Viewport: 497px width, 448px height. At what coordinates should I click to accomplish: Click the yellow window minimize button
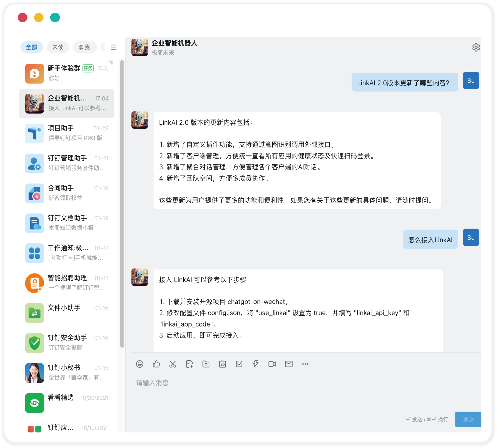(x=39, y=17)
